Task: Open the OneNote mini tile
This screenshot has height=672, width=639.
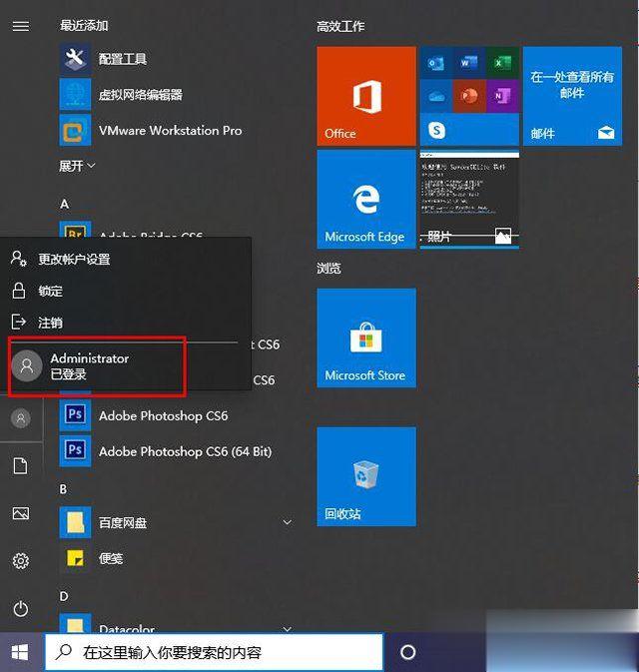Action: pyautogui.click(x=503, y=96)
